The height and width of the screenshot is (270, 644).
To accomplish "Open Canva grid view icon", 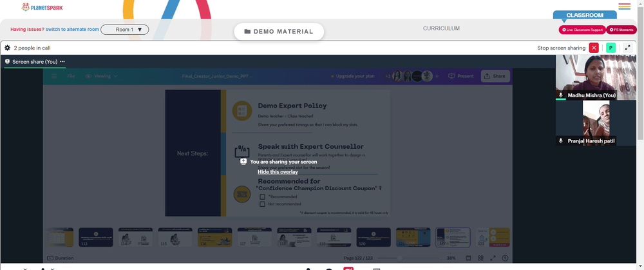I will click(480, 258).
